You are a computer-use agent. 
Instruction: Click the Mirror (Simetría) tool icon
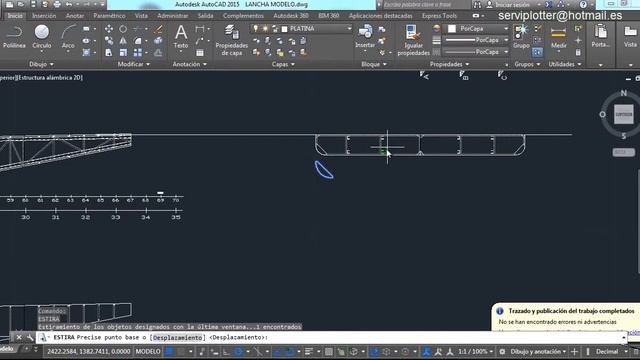(123, 41)
